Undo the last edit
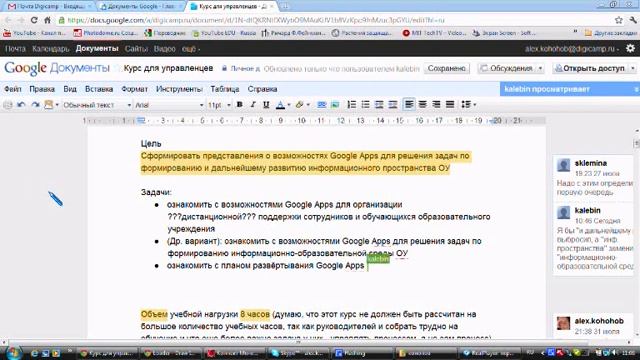Image resolution: width=640 pixels, height=360 pixels. coord(21,105)
